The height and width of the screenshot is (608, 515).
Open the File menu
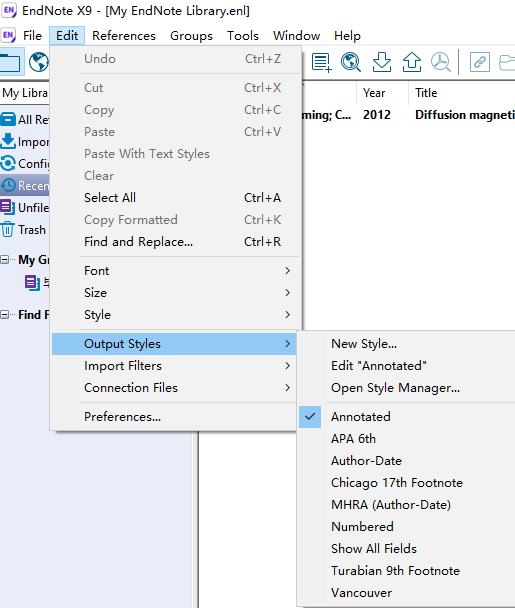coord(32,36)
